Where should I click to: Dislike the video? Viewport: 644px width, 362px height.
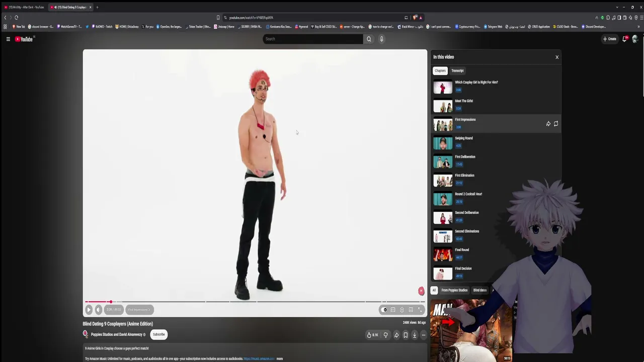tap(386, 335)
